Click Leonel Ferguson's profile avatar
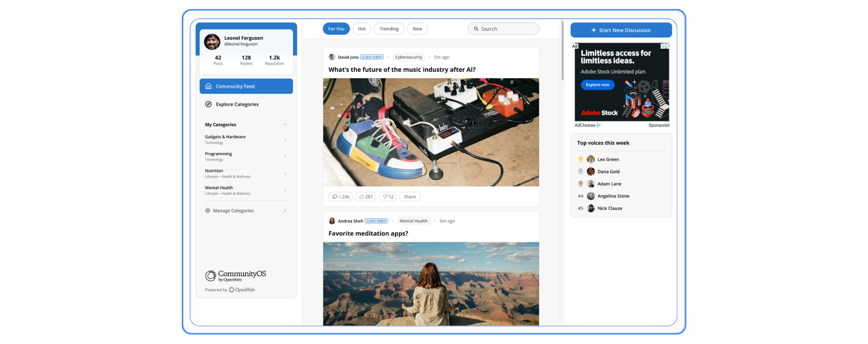 click(212, 42)
